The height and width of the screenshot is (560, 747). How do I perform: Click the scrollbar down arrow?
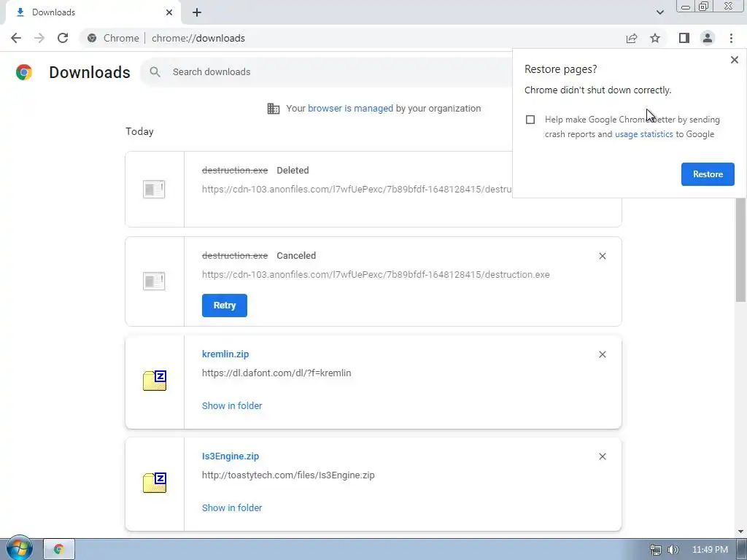coord(740,532)
